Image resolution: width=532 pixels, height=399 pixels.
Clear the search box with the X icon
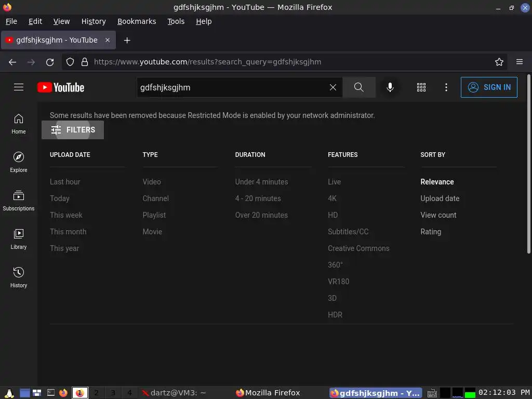click(333, 87)
